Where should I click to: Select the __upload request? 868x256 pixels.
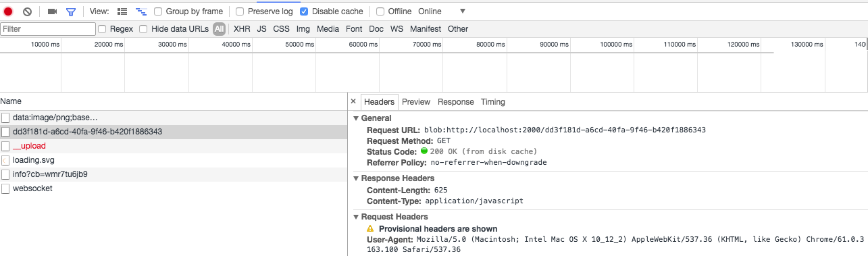pyautogui.click(x=174, y=146)
